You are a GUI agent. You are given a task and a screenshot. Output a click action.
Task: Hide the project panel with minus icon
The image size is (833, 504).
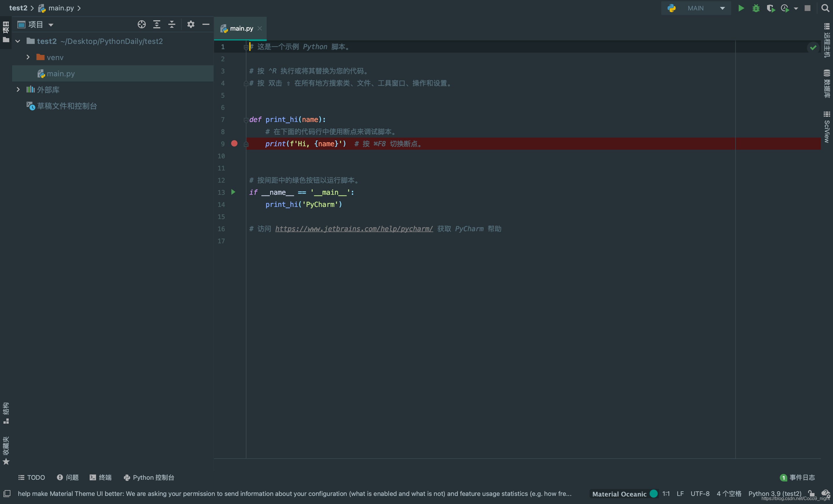pyautogui.click(x=206, y=24)
